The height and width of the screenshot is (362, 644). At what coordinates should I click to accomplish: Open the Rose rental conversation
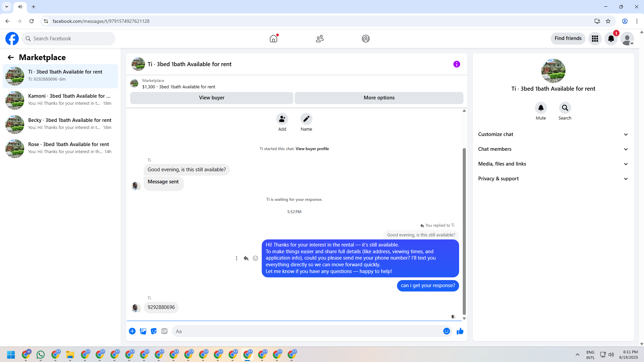60,149
